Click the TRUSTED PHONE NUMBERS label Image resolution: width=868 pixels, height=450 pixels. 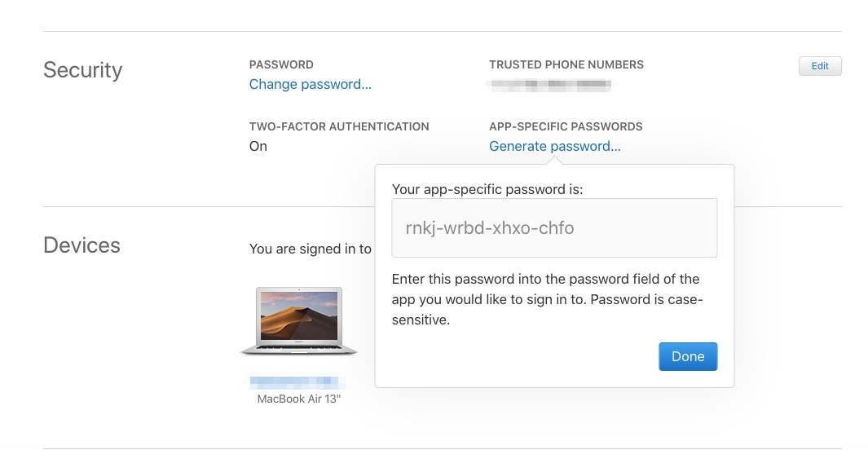click(x=566, y=64)
